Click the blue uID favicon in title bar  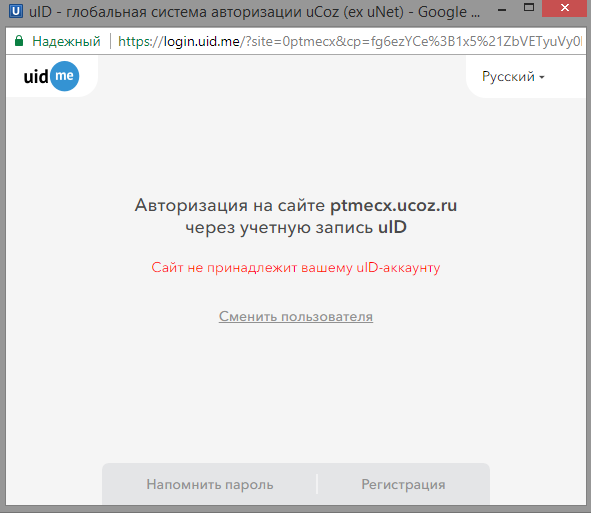pyautogui.click(x=15, y=11)
